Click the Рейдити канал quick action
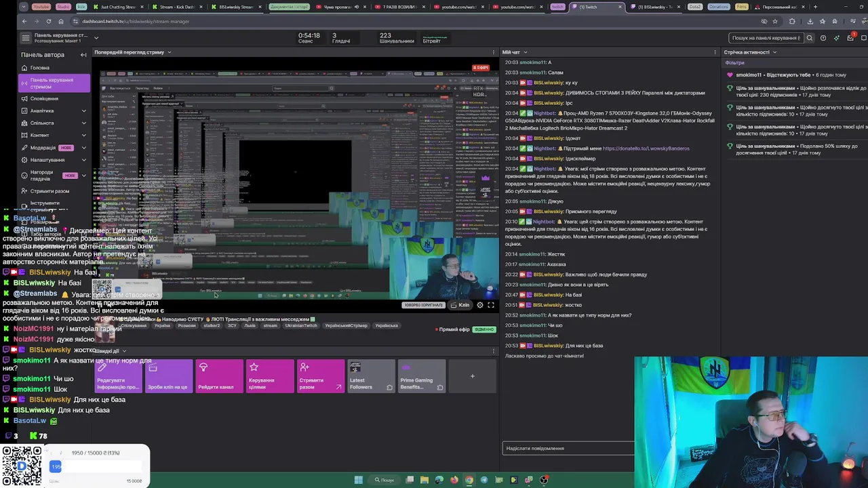The width and height of the screenshot is (868, 488). coord(219,376)
